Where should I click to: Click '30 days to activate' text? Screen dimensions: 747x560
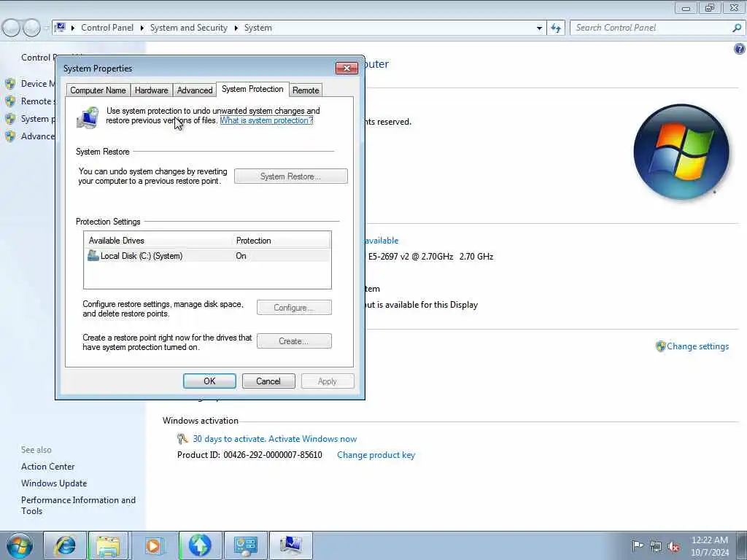228,439
